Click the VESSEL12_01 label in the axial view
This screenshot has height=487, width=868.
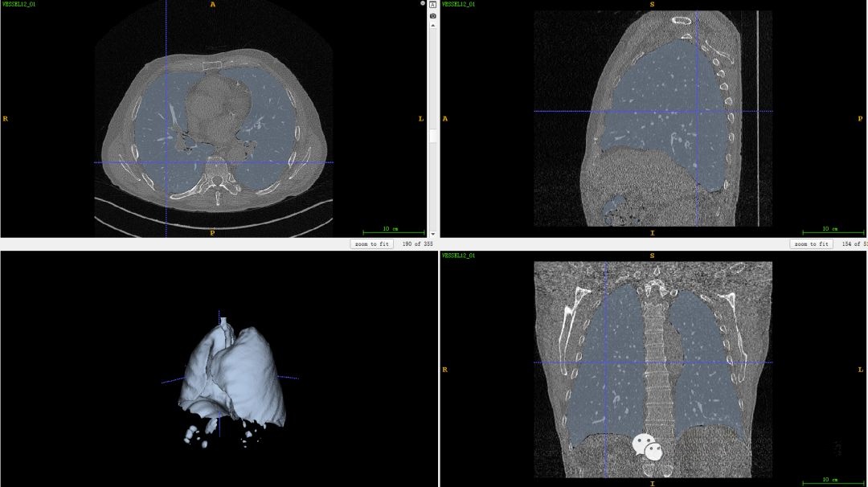click(x=18, y=4)
